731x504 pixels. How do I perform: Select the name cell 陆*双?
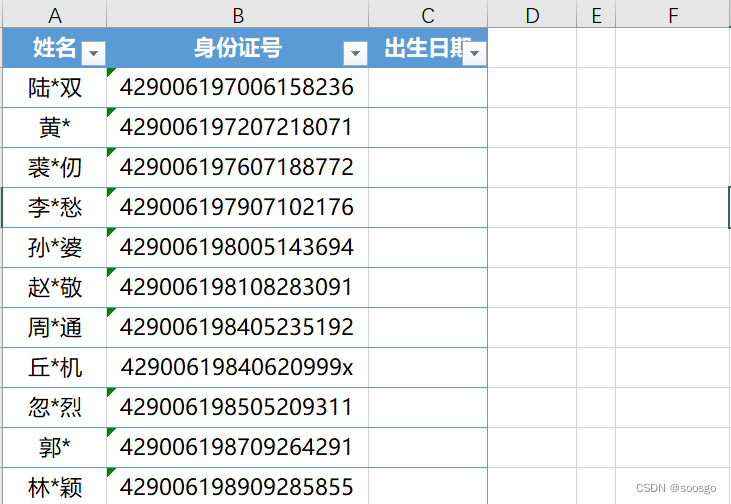[x=55, y=88]
